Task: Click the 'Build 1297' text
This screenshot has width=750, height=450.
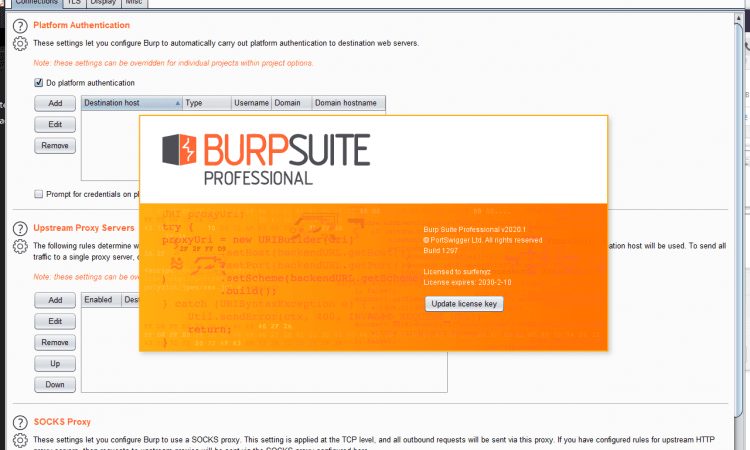Action: [441, 251]
